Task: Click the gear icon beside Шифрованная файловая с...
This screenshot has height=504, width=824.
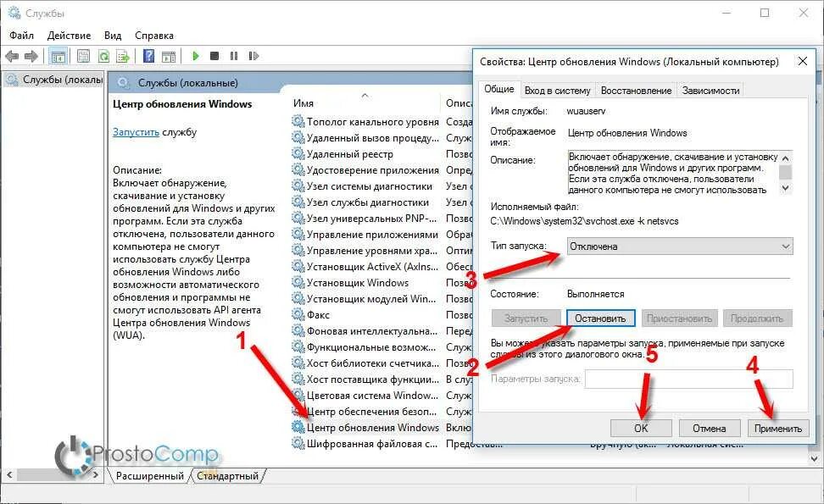Action: coord(298,444)
